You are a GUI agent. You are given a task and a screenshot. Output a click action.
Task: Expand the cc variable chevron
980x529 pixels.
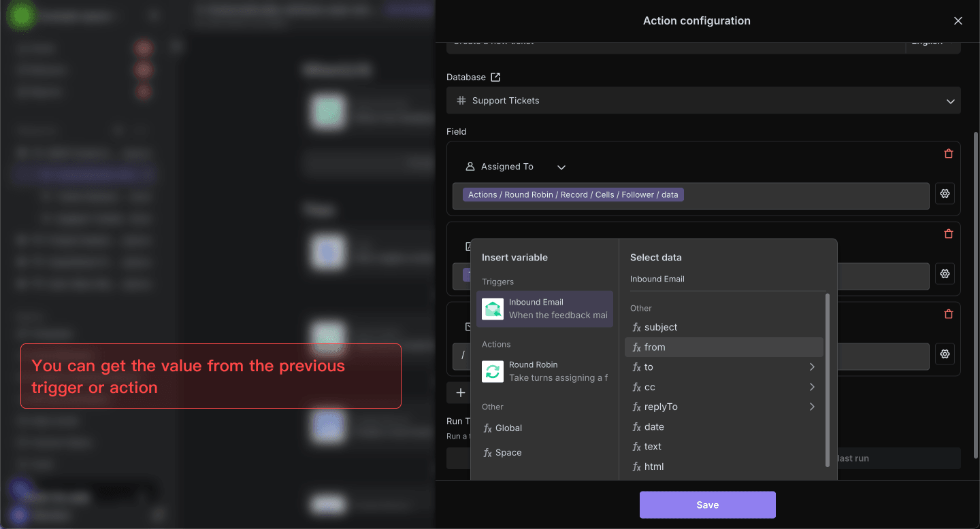click(812, 387)
